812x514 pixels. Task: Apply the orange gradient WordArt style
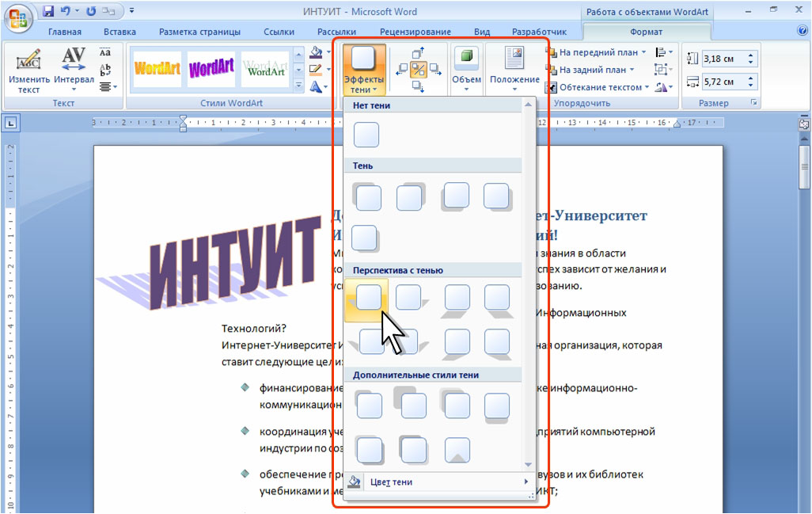click(x=157, y=68)
